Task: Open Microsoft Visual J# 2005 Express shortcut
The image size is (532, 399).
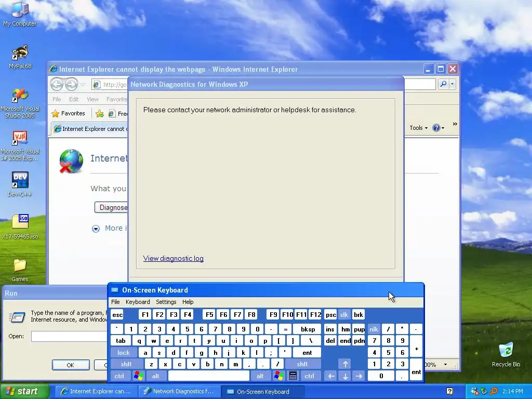Action: pos(20,146)
